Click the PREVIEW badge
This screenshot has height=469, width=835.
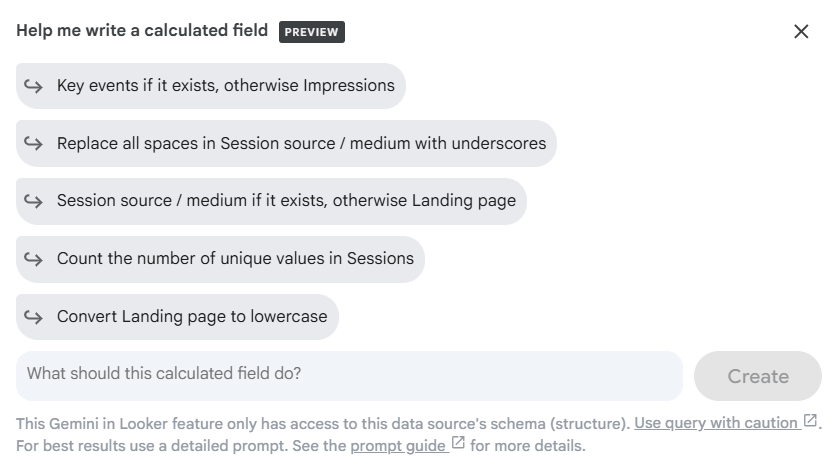[312, 32]
